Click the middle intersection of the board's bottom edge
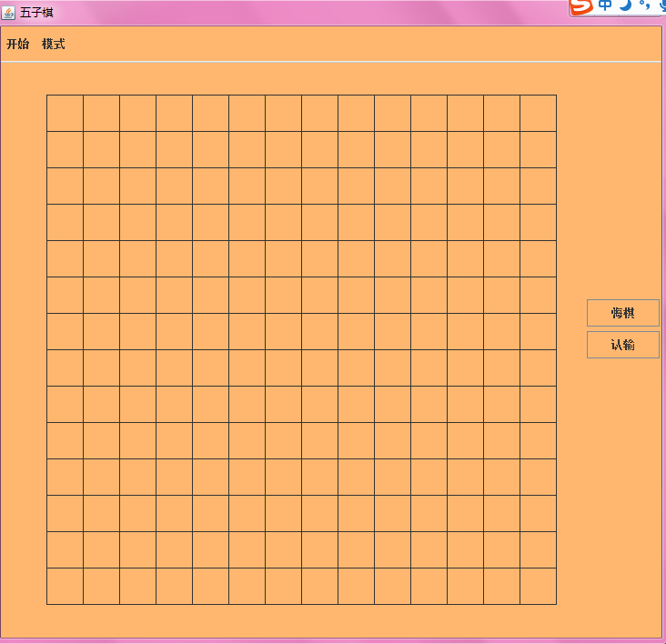This screenshot has width=666, height=644. click(301, 604)
